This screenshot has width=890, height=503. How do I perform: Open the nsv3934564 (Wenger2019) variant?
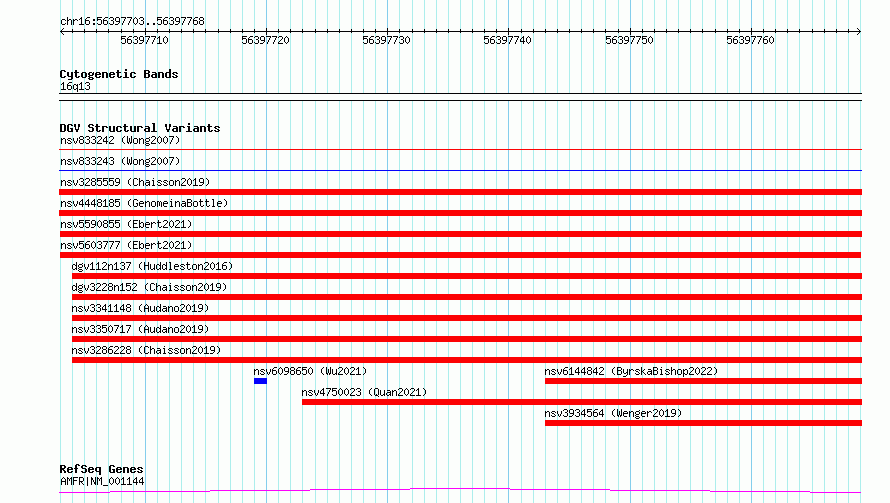(613, 413)
